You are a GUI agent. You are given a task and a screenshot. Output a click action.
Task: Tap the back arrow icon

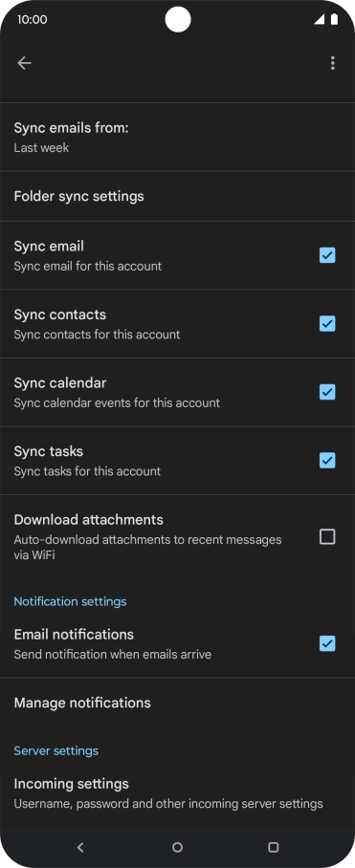coord(24,63)
